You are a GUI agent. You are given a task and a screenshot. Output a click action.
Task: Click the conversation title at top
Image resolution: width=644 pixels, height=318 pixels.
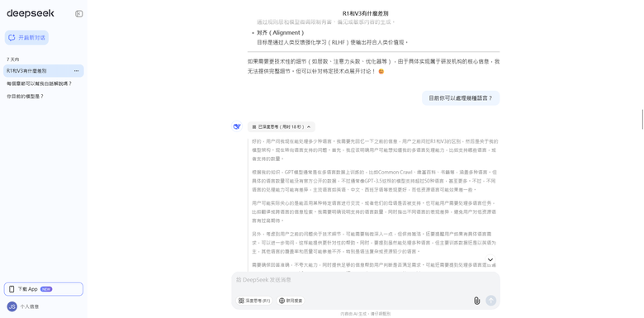pos(366,13)
